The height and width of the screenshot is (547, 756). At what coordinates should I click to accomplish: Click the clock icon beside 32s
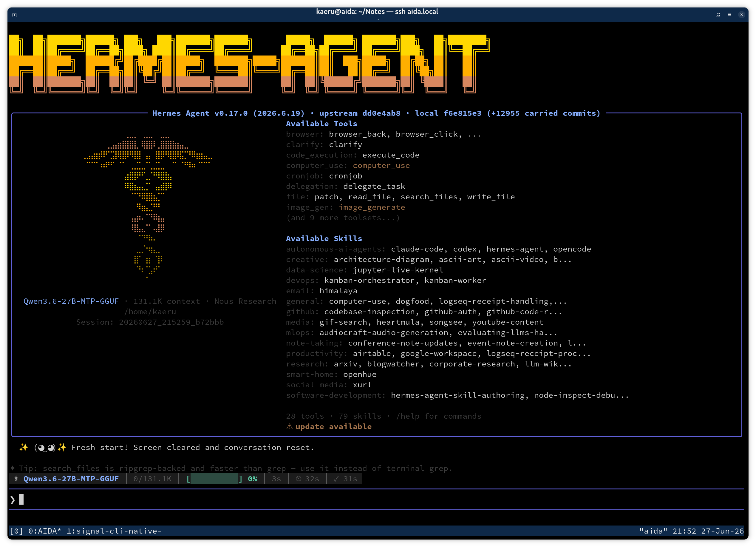299,479
